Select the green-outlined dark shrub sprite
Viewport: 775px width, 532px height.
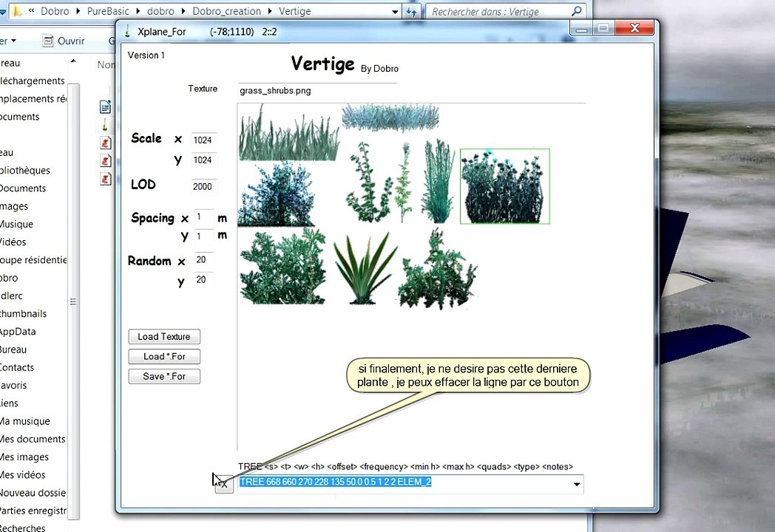click(x=504, y=186)
